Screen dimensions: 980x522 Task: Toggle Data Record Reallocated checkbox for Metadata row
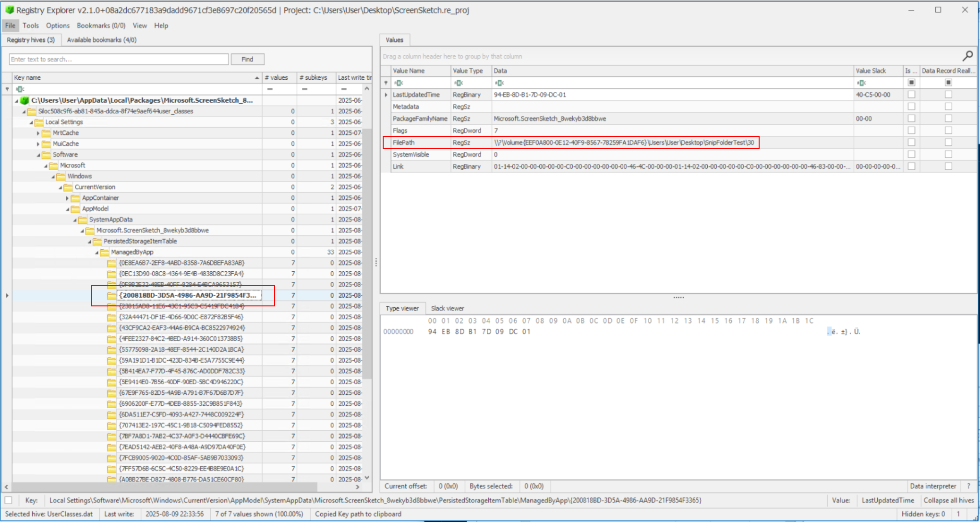pos(948,107)
